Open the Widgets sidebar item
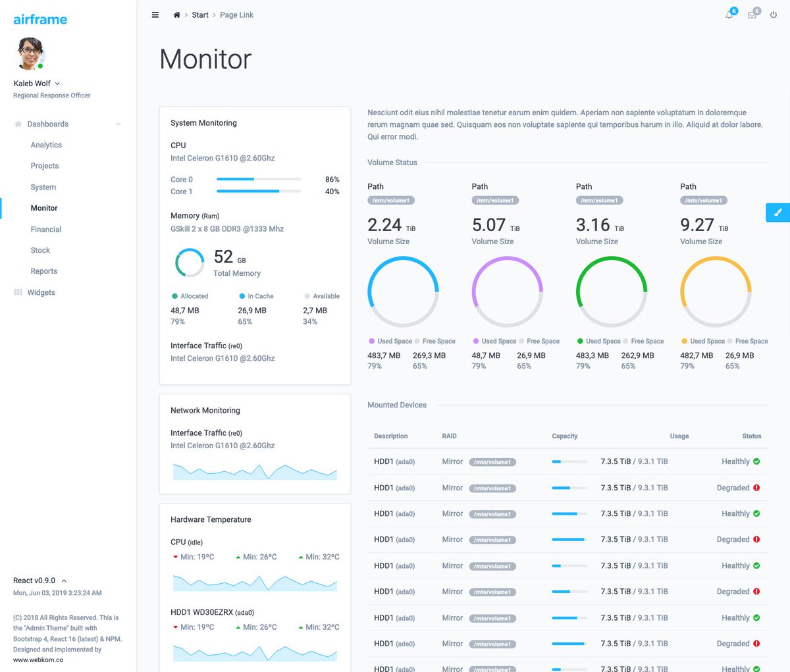Screen dimensions: 790x672 click(x=41, y=292)
